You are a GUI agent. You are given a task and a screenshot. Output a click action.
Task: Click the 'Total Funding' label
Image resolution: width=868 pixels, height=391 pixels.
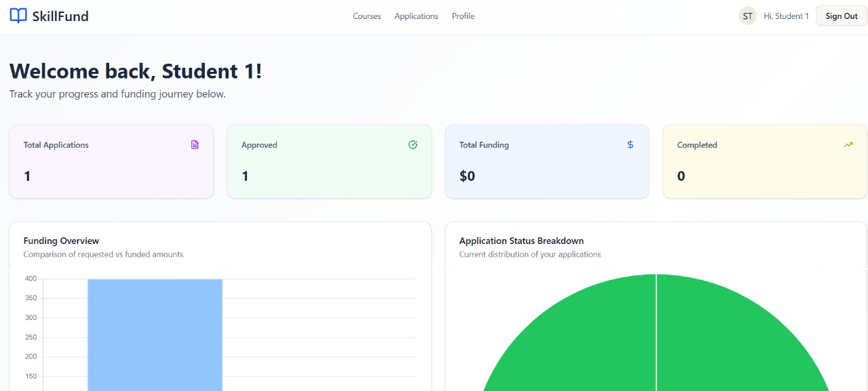pyautogui.click(x=484, y=145)
